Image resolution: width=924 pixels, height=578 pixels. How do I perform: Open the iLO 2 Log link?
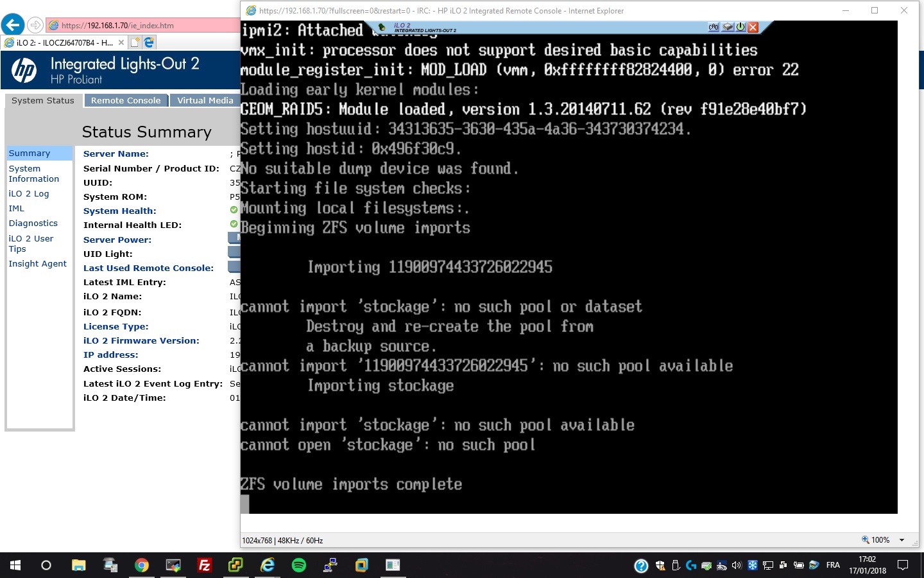29,194
